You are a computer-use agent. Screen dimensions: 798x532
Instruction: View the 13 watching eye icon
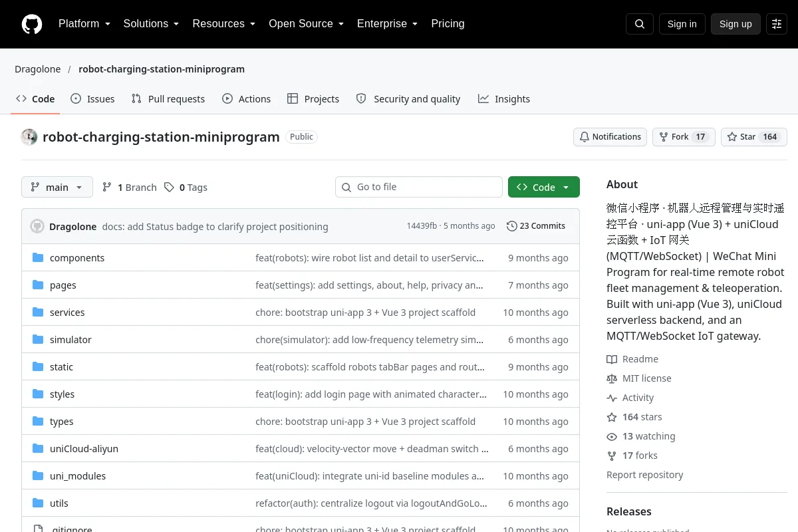[x=612, y=436]
